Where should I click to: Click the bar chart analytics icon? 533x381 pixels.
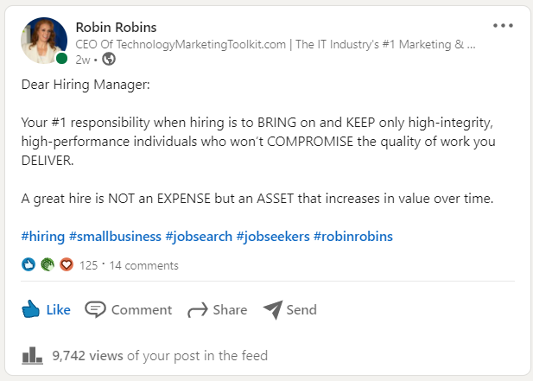point(32,356)
